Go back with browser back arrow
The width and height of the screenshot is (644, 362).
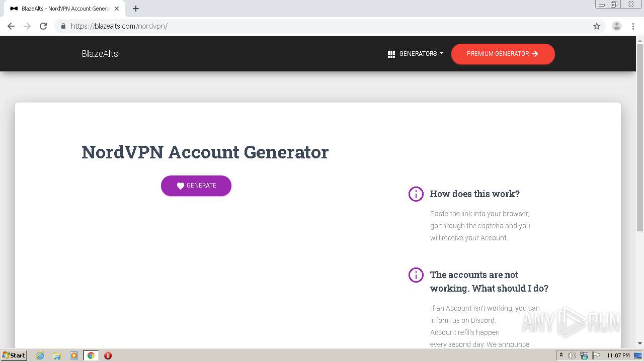coord(11,26)
